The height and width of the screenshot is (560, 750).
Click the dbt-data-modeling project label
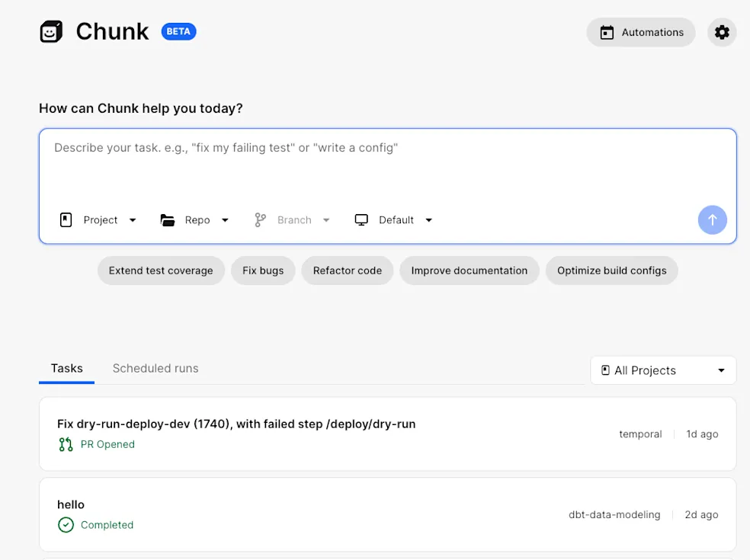click(x=614, y=515)
